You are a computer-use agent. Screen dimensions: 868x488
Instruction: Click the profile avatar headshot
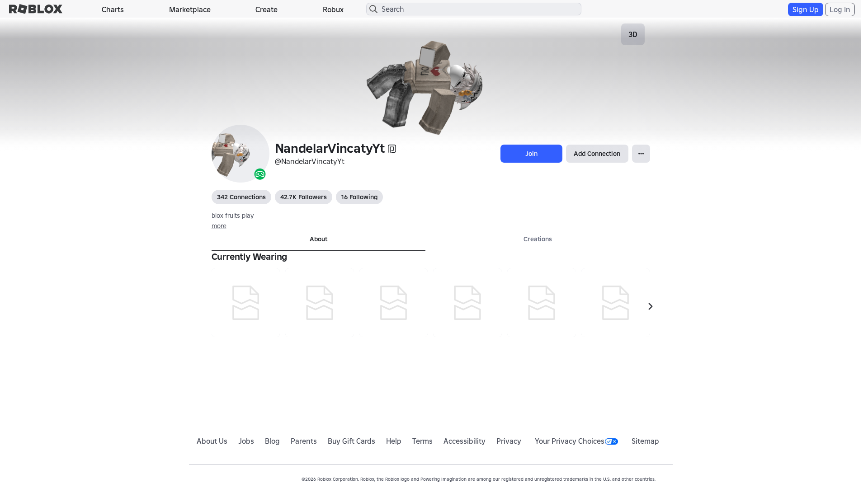pos(241,154)
